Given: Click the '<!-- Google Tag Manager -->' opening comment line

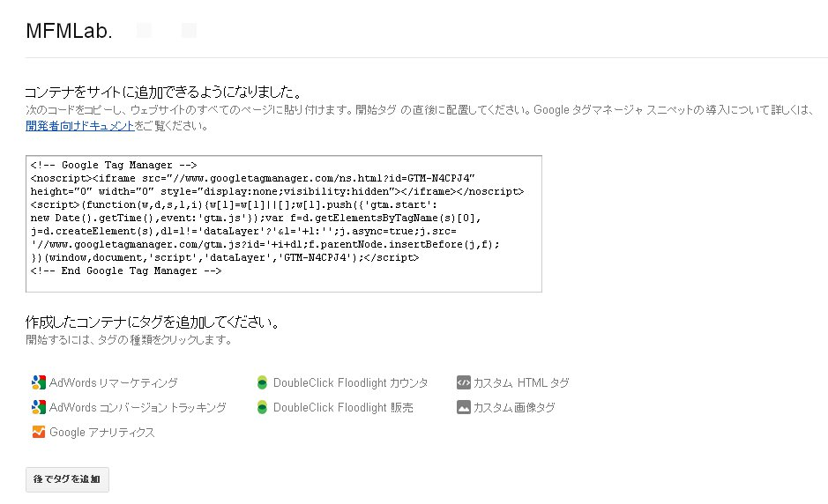Looking at the screenshot, I should click(x=114, y=165).
